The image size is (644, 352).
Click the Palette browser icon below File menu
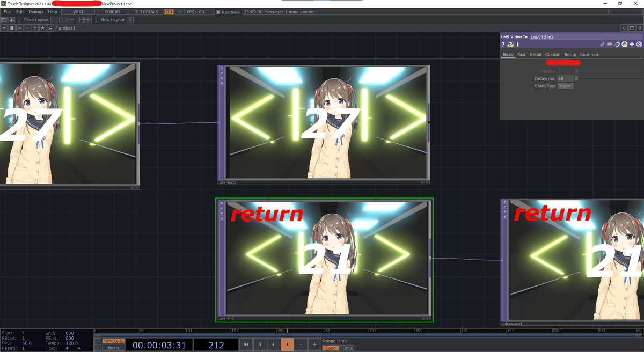(4, 20)
